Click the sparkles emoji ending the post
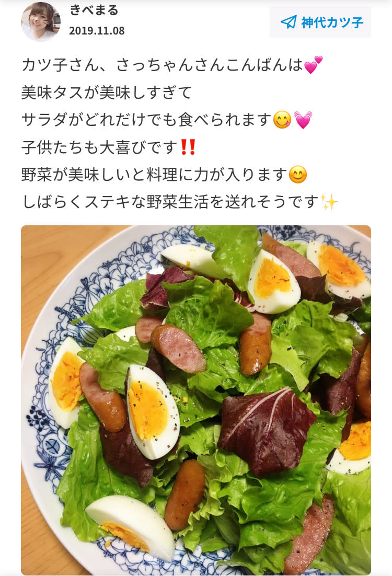392x576 pixels. click(328, 202)
